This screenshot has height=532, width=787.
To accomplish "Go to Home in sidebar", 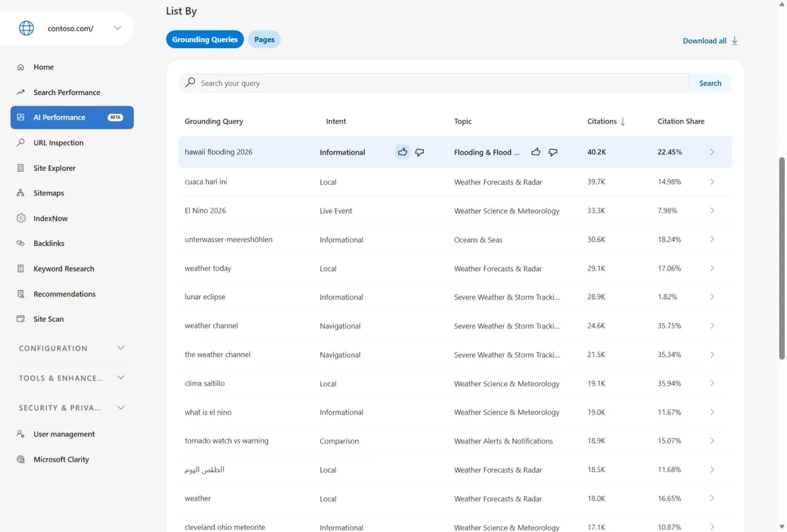I will pos(44,67).
